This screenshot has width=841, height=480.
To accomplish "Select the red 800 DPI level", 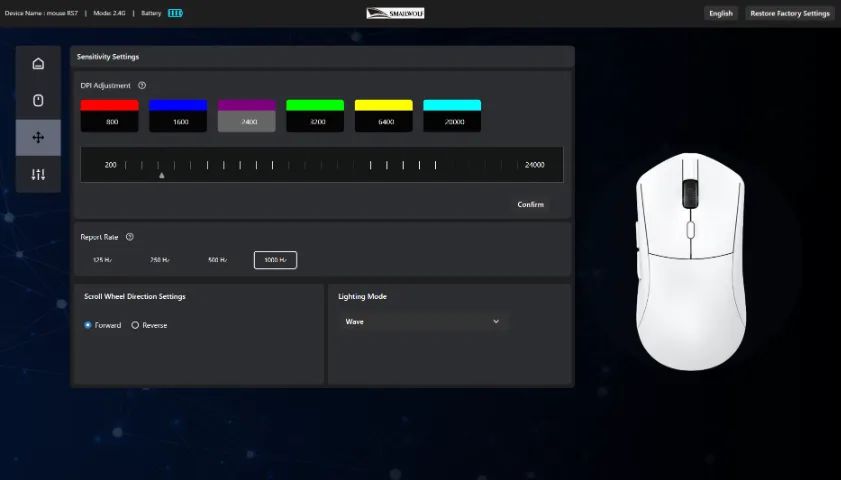I will [109, 115].
